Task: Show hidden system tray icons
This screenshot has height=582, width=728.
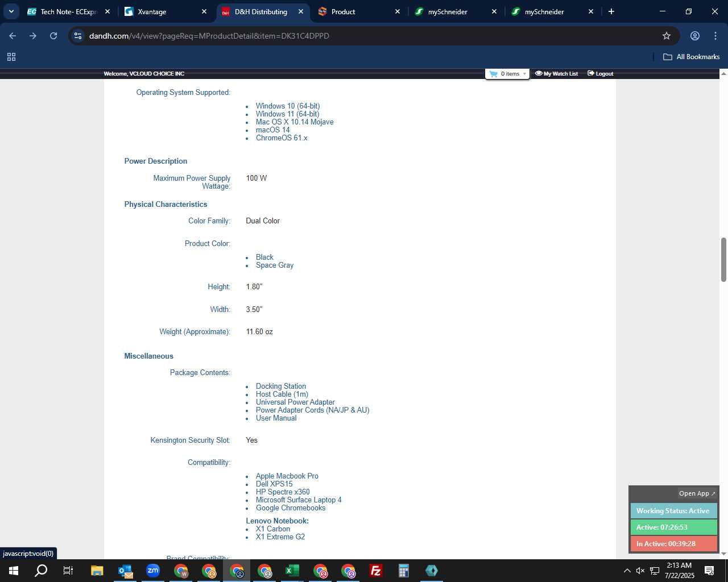Action: tap(627, 571)
